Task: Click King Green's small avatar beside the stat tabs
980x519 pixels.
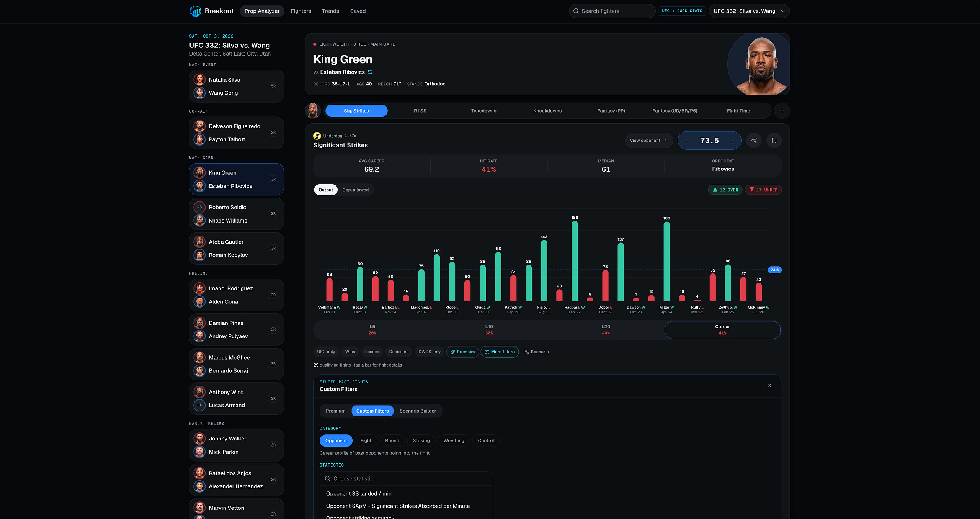Action: pyautogui.click(x=313, y=111)
